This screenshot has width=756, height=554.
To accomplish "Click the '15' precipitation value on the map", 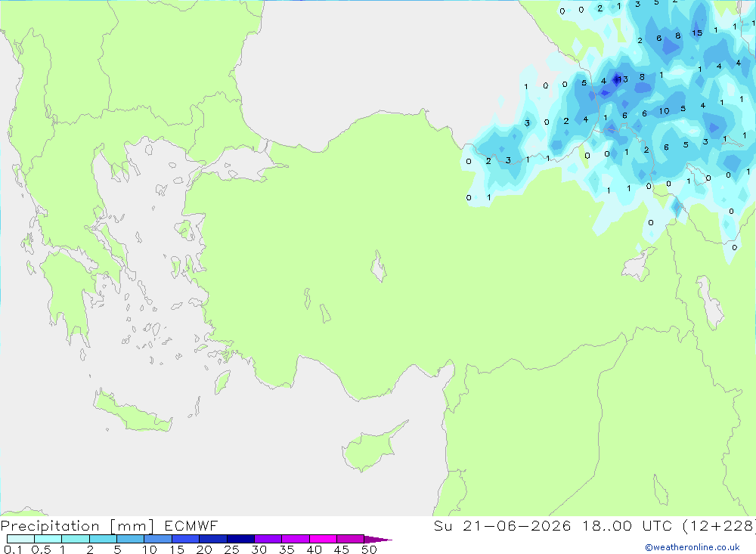I will 697,32.
